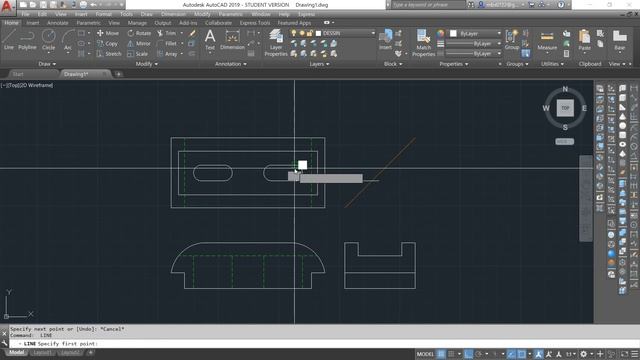This screenshot has height=360, width=640.
Task: Click the Insert block icon
Action: tap(385, 40)
